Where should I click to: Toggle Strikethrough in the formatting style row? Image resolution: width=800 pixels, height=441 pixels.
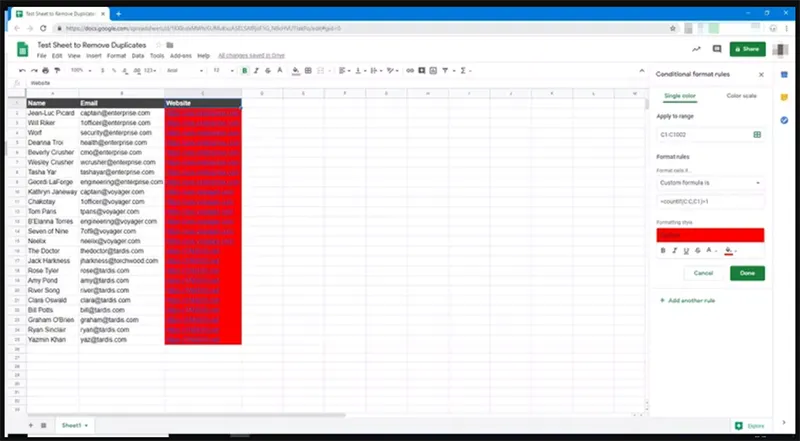pyautogui.click(x=697, y=251)
